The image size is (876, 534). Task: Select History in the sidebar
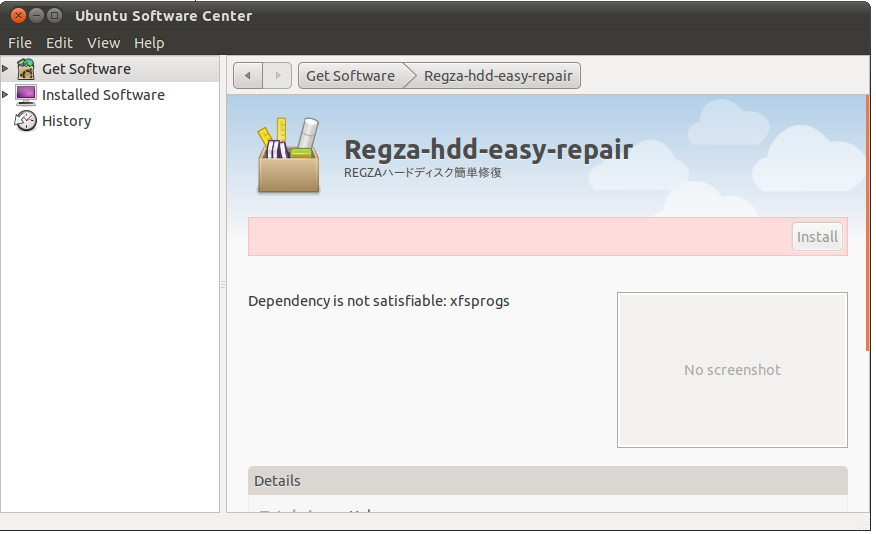point(110,121)
